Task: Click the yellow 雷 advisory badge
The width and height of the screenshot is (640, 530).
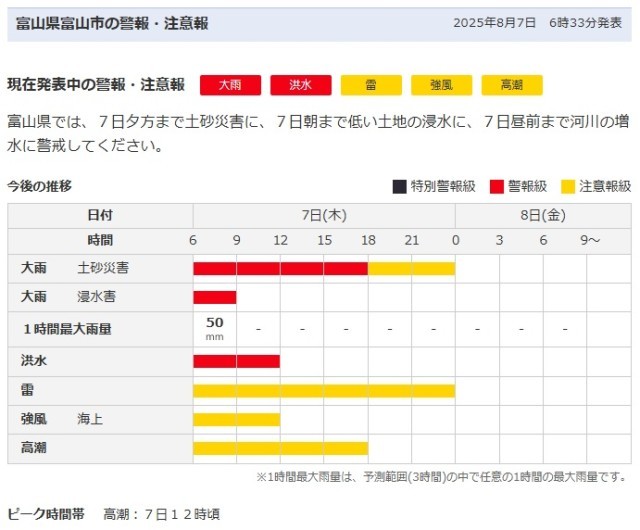Action: point(371,85)
